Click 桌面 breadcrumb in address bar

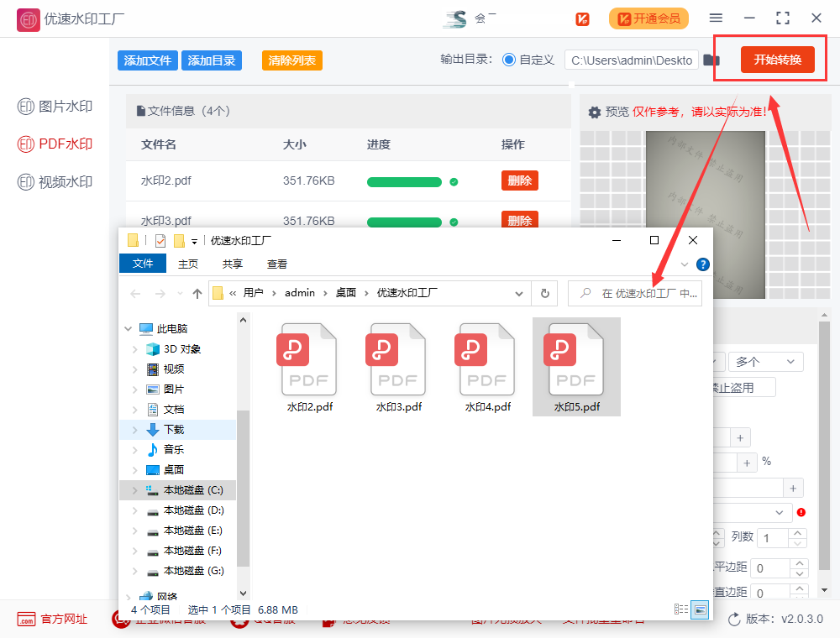tap(345, 293)
